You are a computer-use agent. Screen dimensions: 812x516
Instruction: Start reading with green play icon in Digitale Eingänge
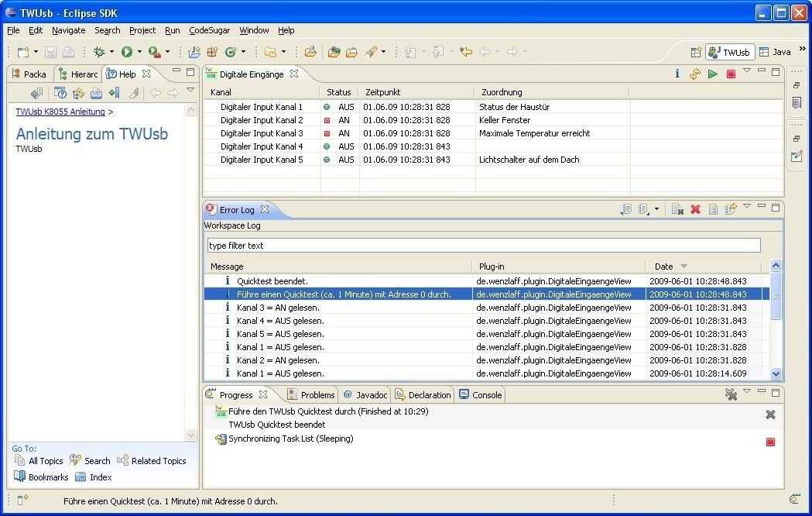coord(713,74)
